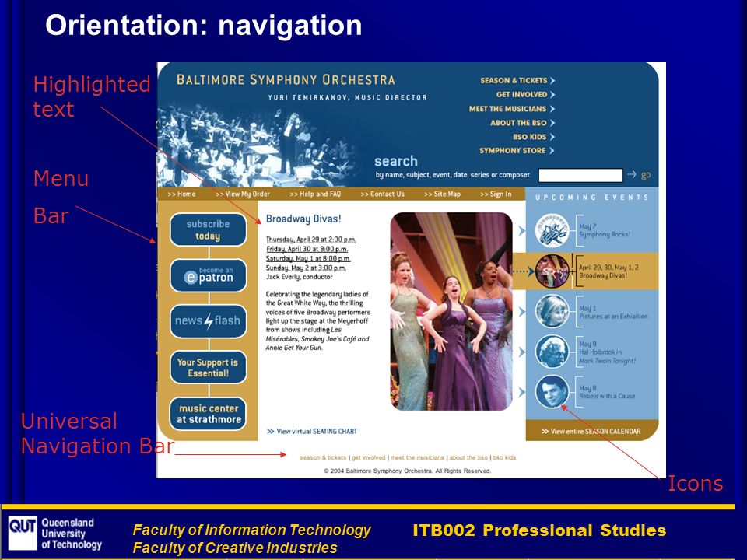Image resolution: width=747 pixels, height=560 pixels.
Task: Click inside the search input field
Action: point(580,175)
